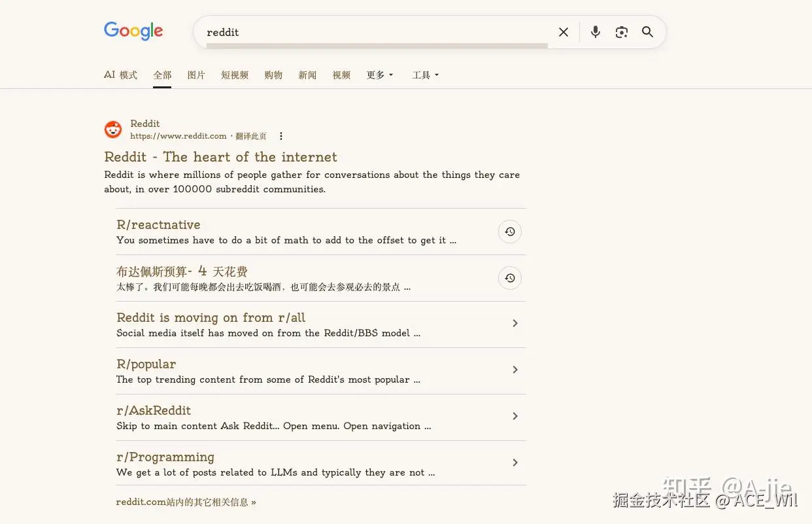Submit search with the magnifier icon

click(x=647, y=32)
